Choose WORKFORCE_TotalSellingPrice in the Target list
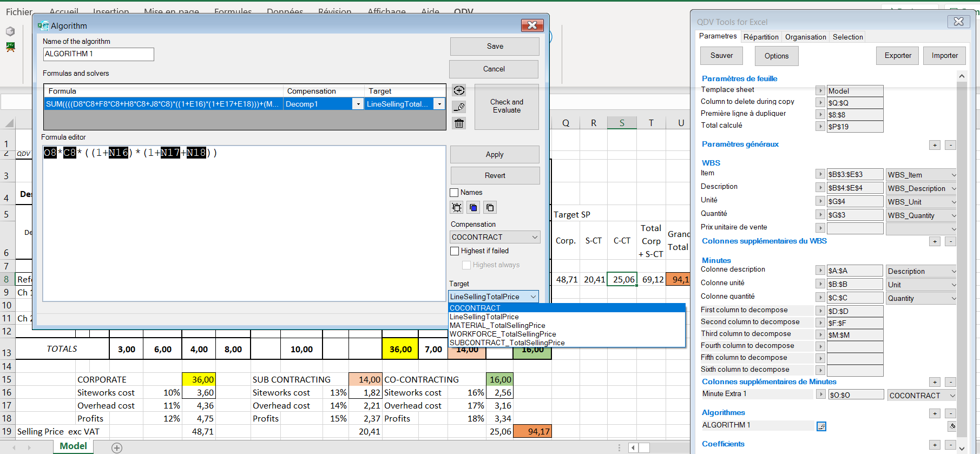This screenshot has width=980, height=454. (x=567, y=334)
